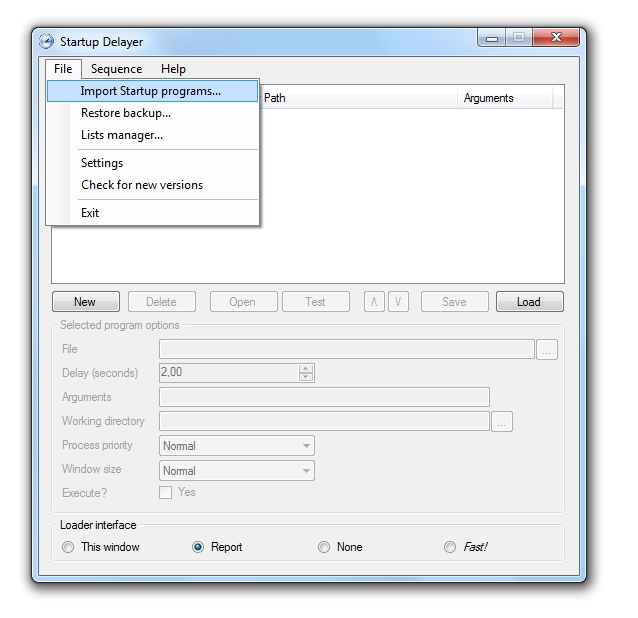Click the Arguments column header

(x=505, y=98)
